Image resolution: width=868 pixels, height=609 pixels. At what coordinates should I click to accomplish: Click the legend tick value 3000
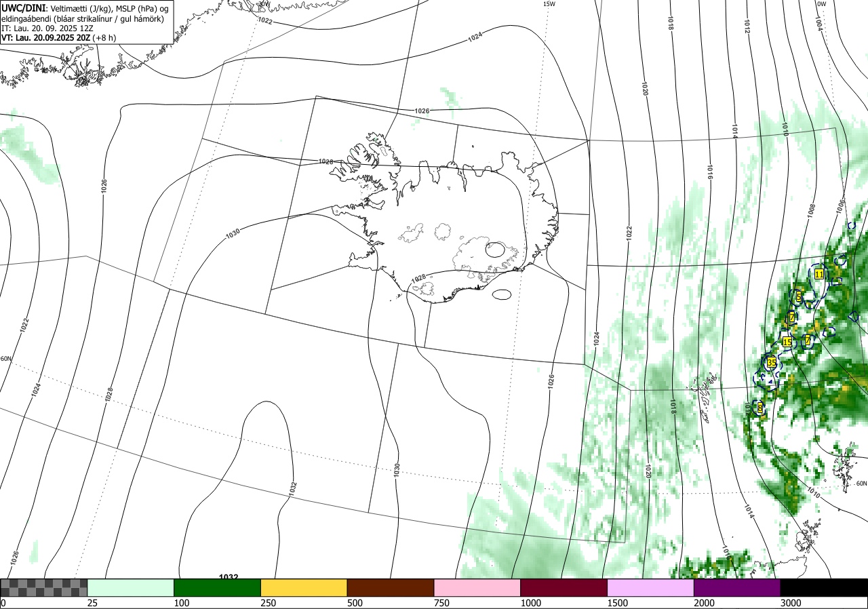(x=791, y=603)
